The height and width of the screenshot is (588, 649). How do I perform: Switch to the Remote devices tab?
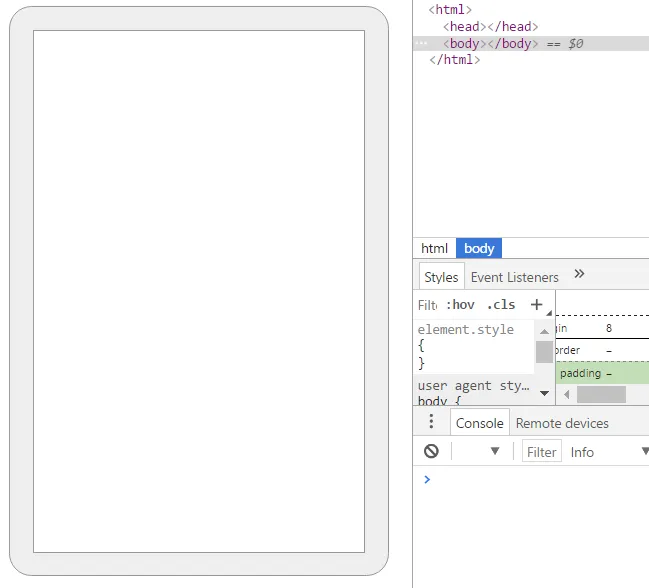562,423
